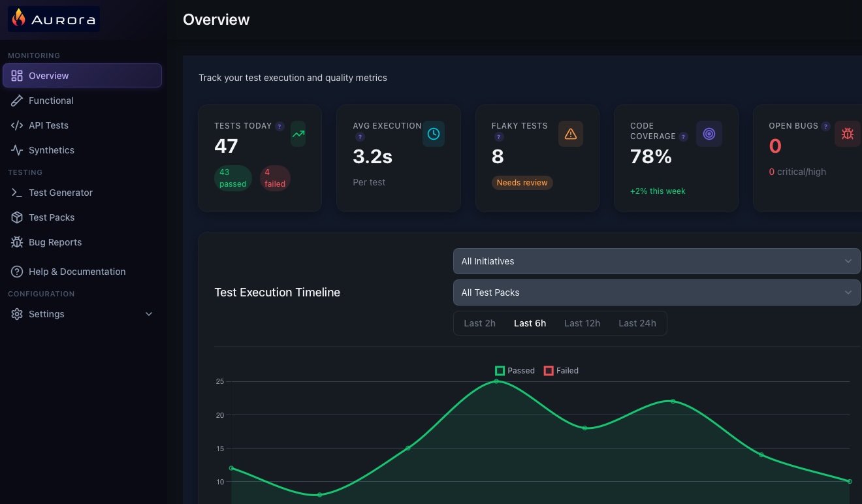
Task: Click the help tooltip icon under Flaky Tests
Action: [x=499, y=137]
